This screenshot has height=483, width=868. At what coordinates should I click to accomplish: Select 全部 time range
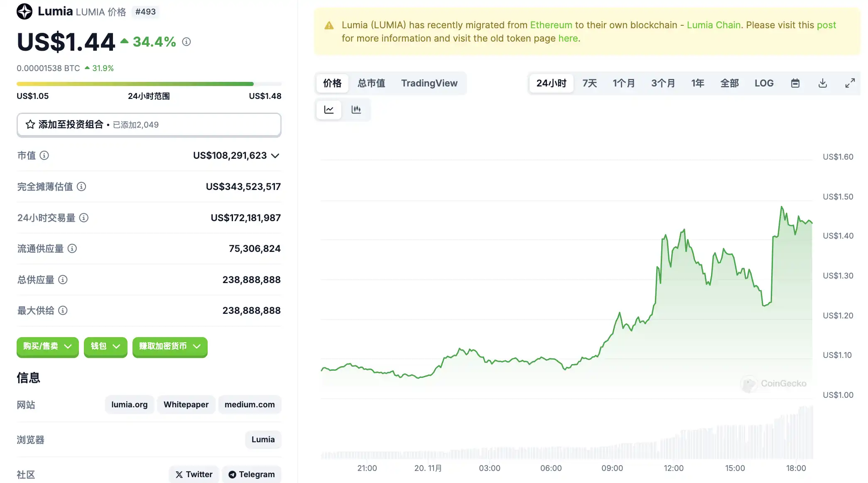[x=729, y=83]
